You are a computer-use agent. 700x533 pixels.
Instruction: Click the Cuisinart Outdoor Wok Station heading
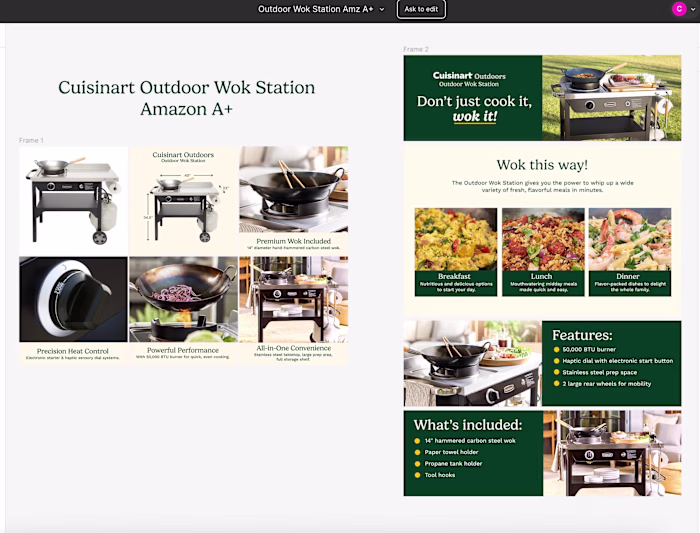click(187, 98)
